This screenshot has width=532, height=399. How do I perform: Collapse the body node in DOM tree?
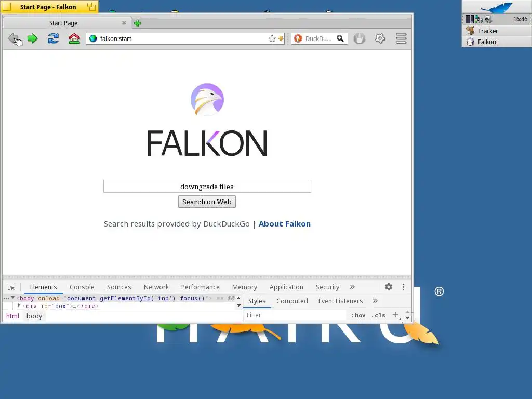(x=12, y=298)
